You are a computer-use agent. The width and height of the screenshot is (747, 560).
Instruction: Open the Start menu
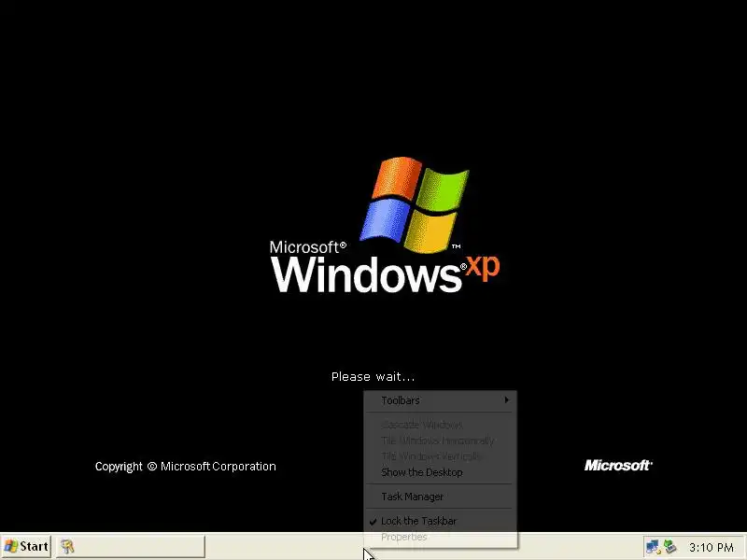[x=26, y=546]
